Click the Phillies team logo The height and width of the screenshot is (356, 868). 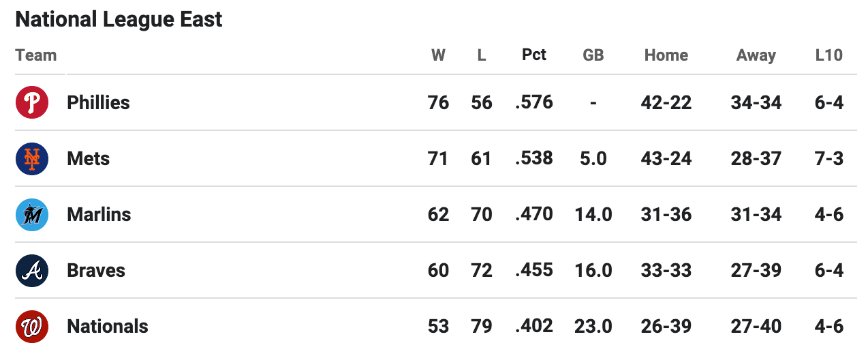(32, 103)
